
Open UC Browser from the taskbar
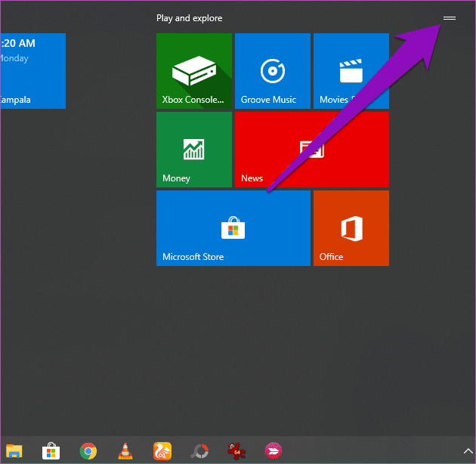point(162,451)
